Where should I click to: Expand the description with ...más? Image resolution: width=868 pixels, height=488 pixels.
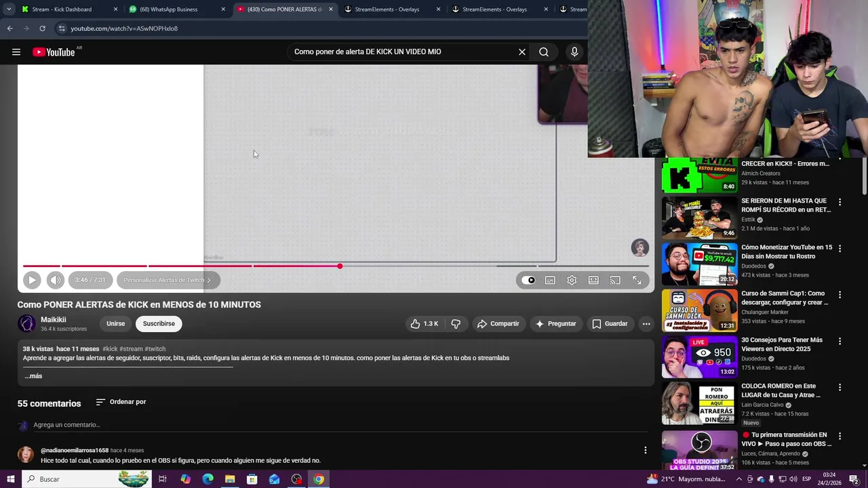coord(33,376)
